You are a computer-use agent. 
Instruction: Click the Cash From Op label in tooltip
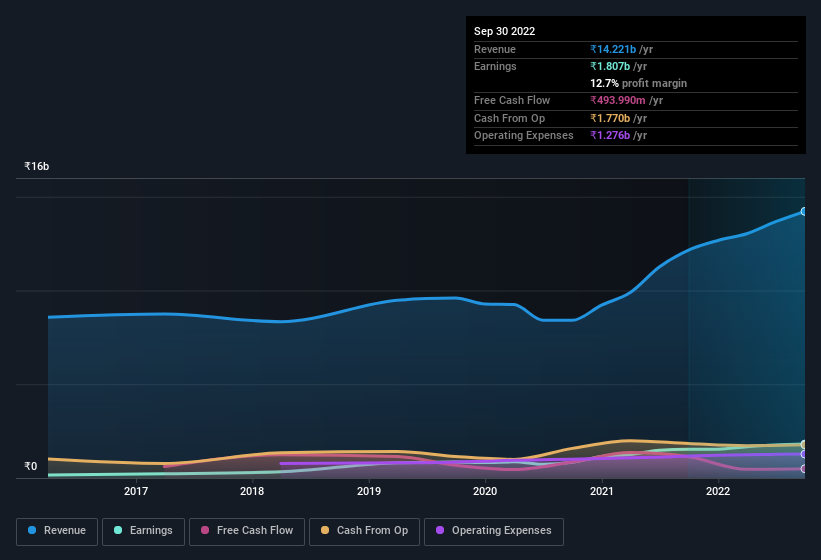509,118
